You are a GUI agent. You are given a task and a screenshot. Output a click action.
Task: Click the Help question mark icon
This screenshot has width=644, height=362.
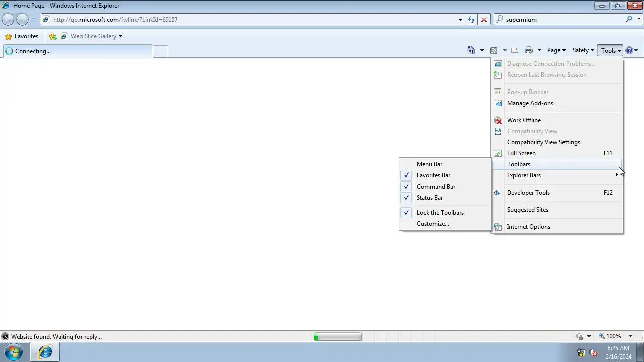coord(629,50)
